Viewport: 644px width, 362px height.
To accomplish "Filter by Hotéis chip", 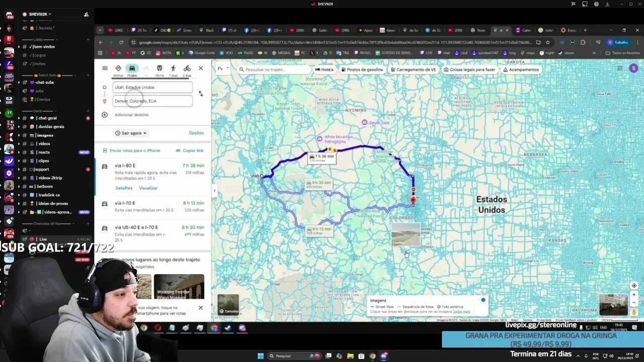I will (325, 70).
